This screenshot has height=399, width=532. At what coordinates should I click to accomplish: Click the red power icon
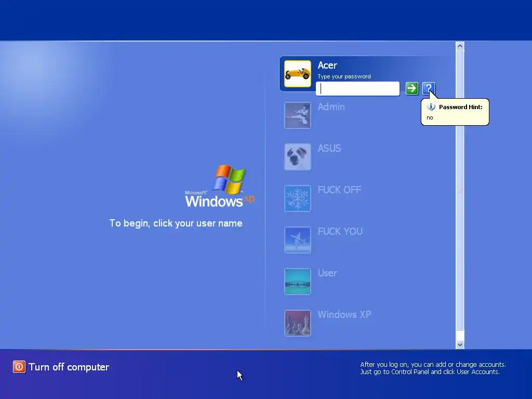[19, 367]
